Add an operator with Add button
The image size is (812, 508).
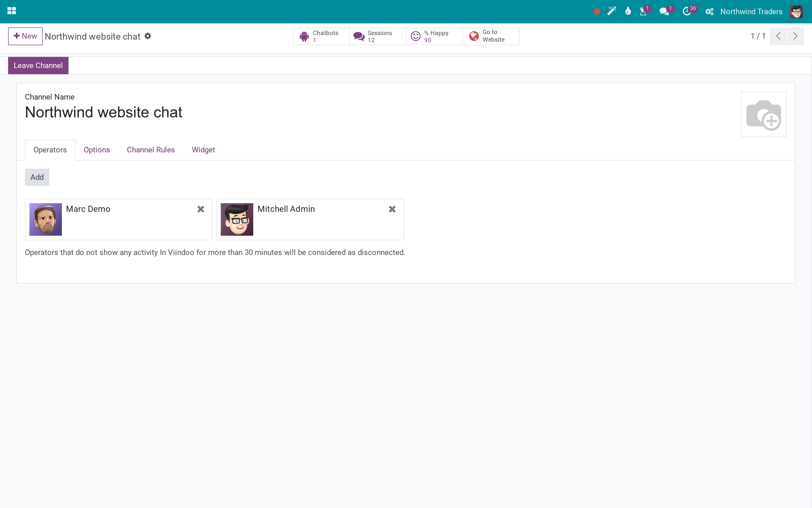pos(37,177)
